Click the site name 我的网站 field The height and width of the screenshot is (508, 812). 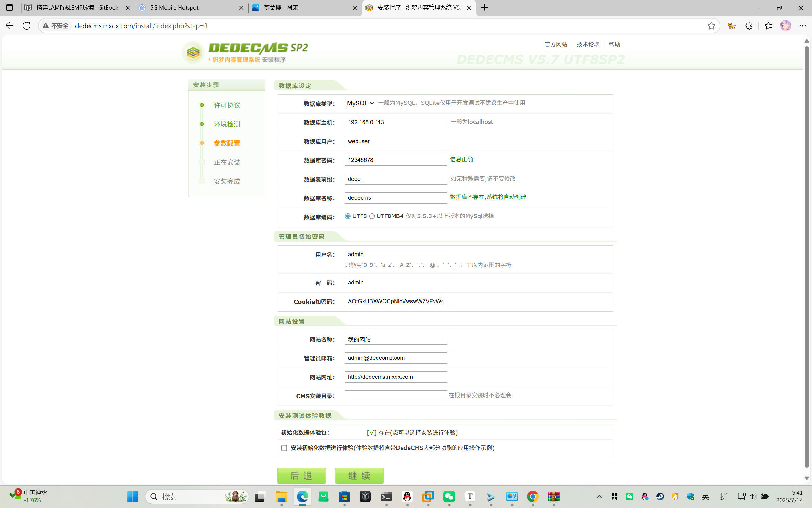(396, 339)
